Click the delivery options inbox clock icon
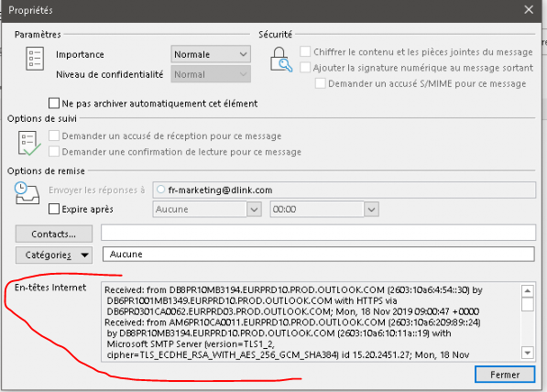 (27, 193)
